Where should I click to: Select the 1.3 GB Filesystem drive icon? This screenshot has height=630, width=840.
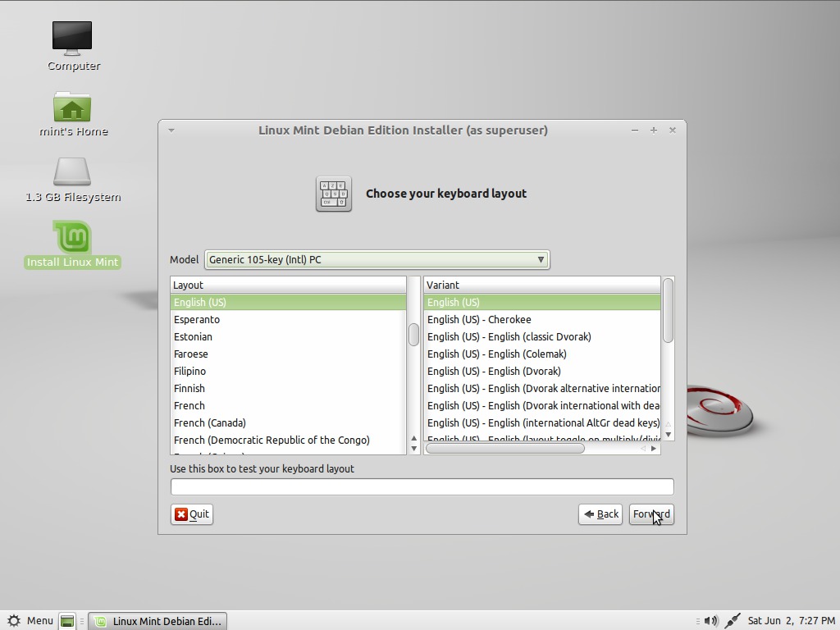coord(72,171)
